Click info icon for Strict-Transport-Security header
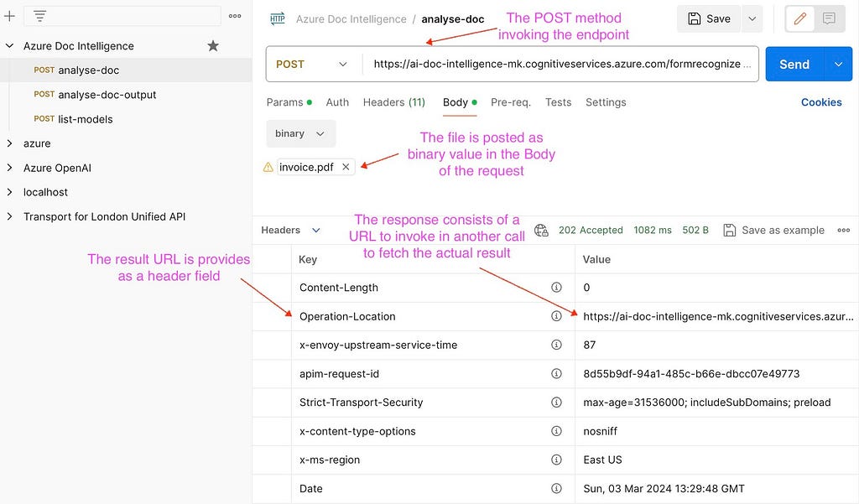859x504 pixels. point(556,402)
